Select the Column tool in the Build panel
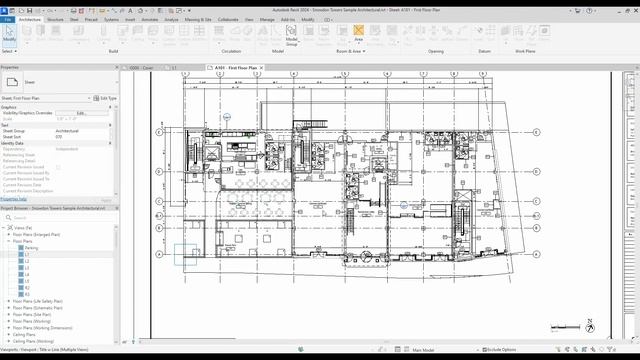The height and width of the screenshot is (360, 640). (104, 34)
